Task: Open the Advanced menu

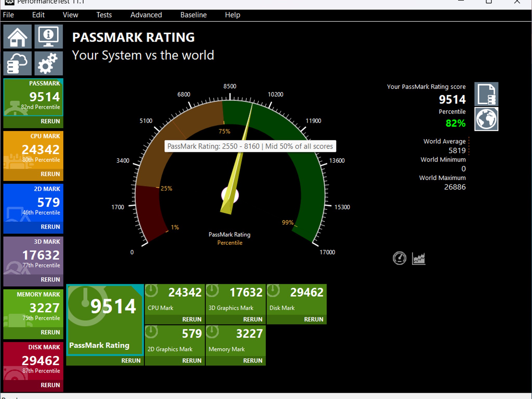Action: [x=146, y=15]
